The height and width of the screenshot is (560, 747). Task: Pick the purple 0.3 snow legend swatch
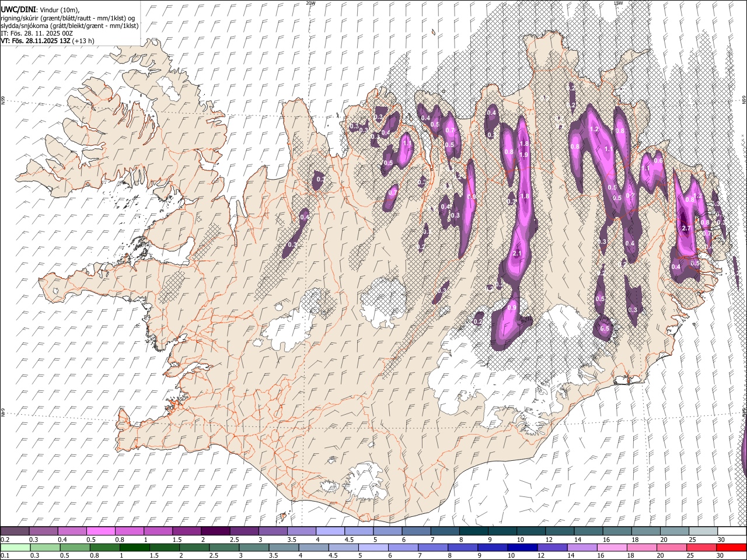pos(43,531)
